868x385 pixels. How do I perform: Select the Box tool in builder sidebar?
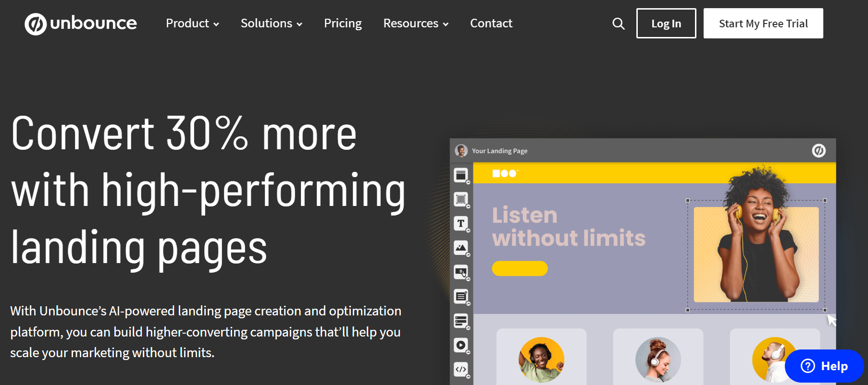coord(461,199)
